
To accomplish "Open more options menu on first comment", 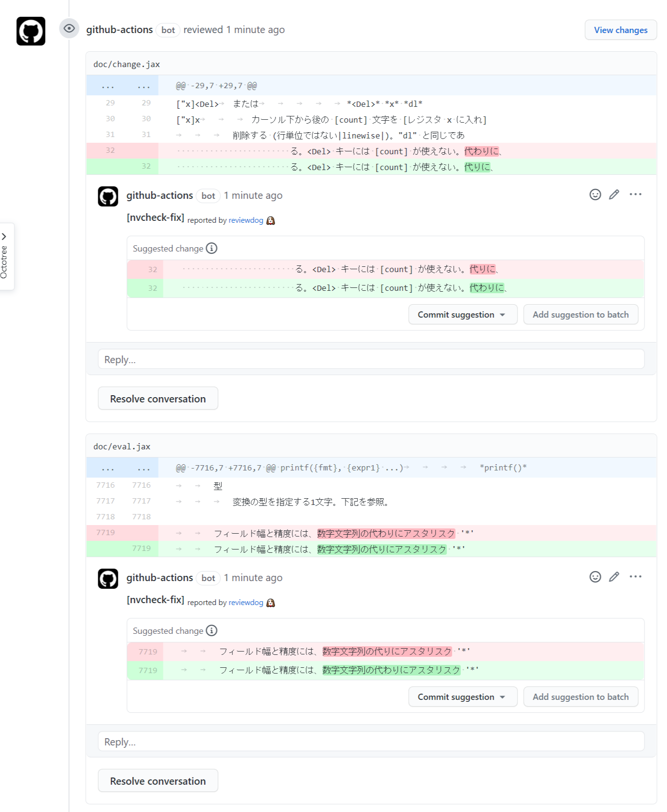I will coord(635,194).
